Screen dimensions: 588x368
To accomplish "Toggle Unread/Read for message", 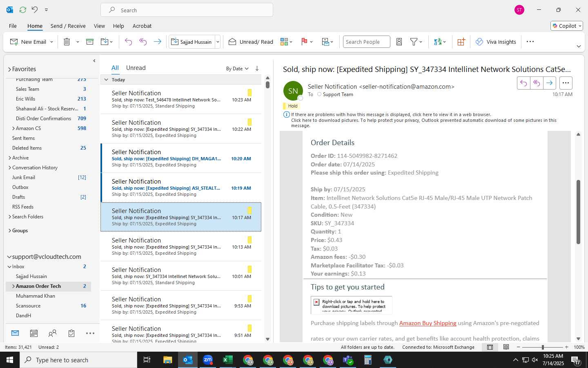I will click(x=251, y=42).
